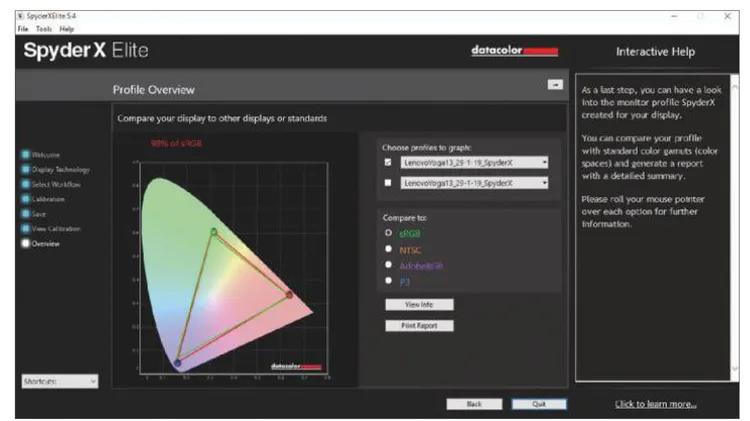Select P3 comparison radio button
Viewport: 750px width, 421px height.
coord(388,281)
